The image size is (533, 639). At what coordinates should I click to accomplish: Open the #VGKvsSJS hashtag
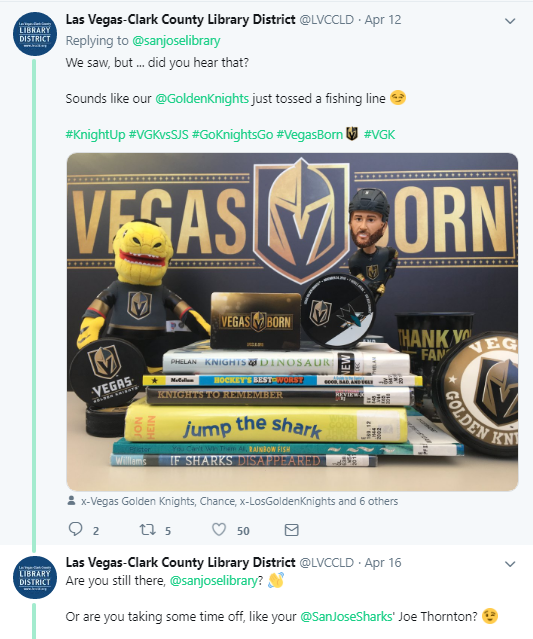[x=159, y=134]
